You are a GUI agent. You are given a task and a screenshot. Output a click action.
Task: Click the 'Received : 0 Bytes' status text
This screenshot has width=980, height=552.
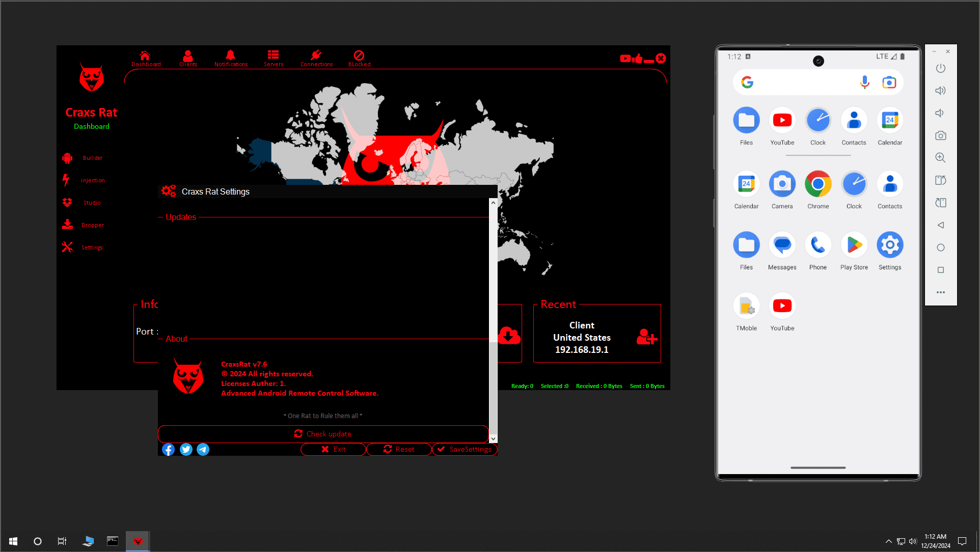(599, 386)
